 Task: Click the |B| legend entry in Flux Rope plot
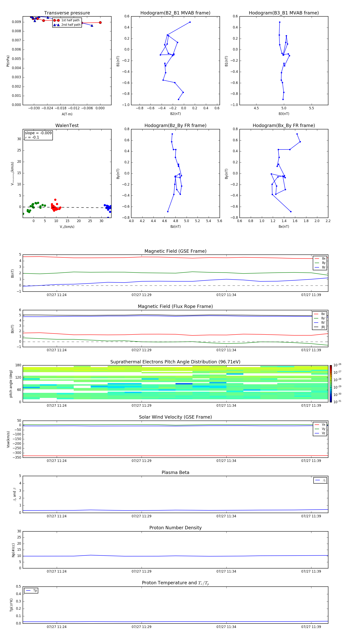pos(320,327)
